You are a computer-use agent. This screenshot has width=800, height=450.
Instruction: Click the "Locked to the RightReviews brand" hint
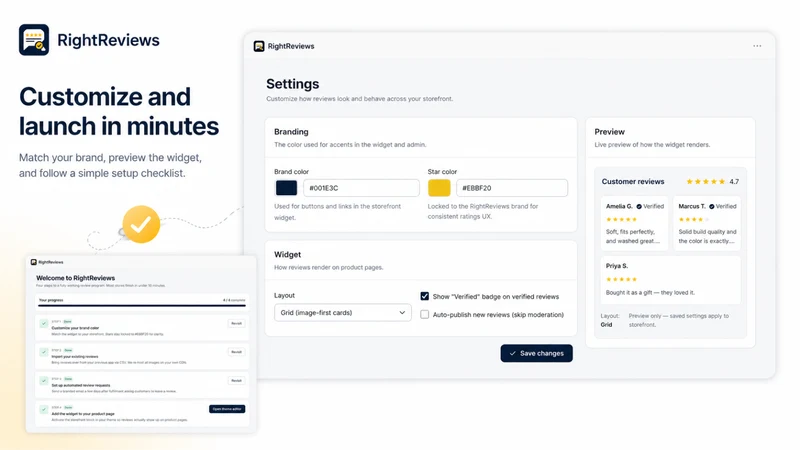483,211
